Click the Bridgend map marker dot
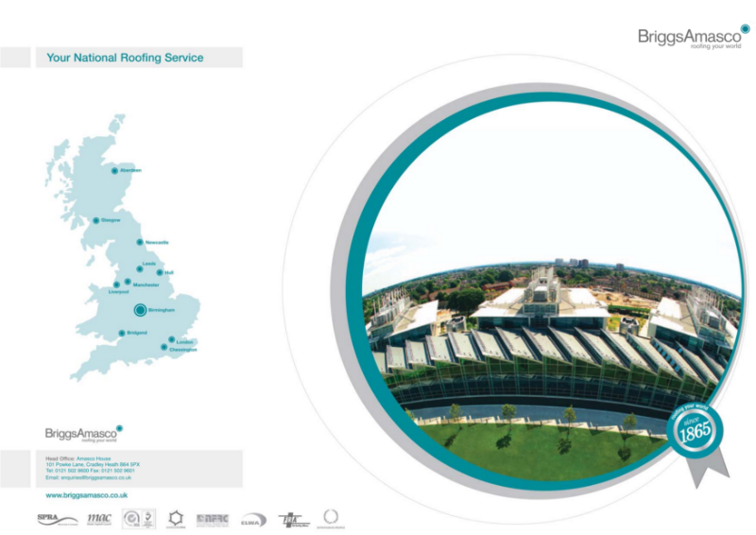Viewport: 756px width, 535px height. click(x=122, y=333)
